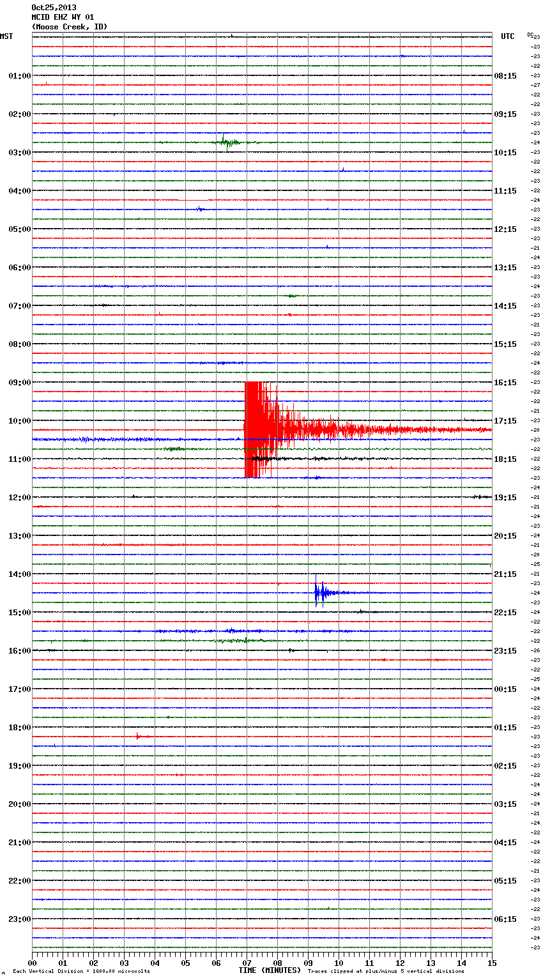Select the UTC time label "23:15"
The width and height of the screenshot is (543, 980).
click(x=505, y=651)
